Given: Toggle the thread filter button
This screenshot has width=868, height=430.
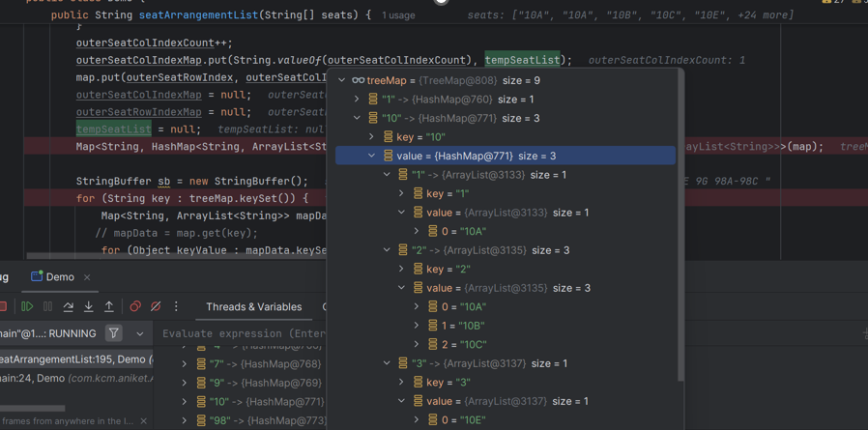Looking at the screenshot, I should [x=113, y=333].
